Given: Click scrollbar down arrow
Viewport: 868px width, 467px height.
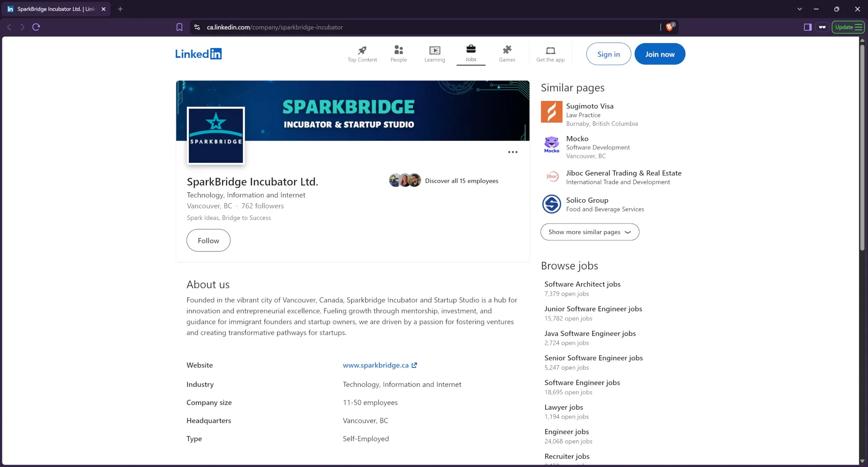Looking at the screenshot, I should coord(862,461).
